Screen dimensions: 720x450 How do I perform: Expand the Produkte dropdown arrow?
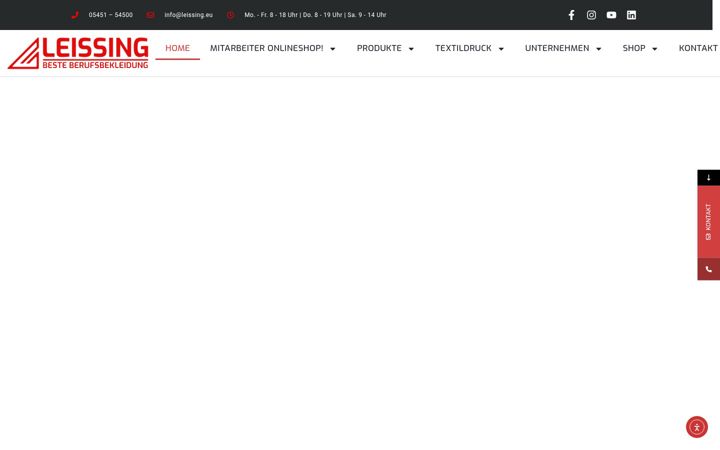pos(411,49)
